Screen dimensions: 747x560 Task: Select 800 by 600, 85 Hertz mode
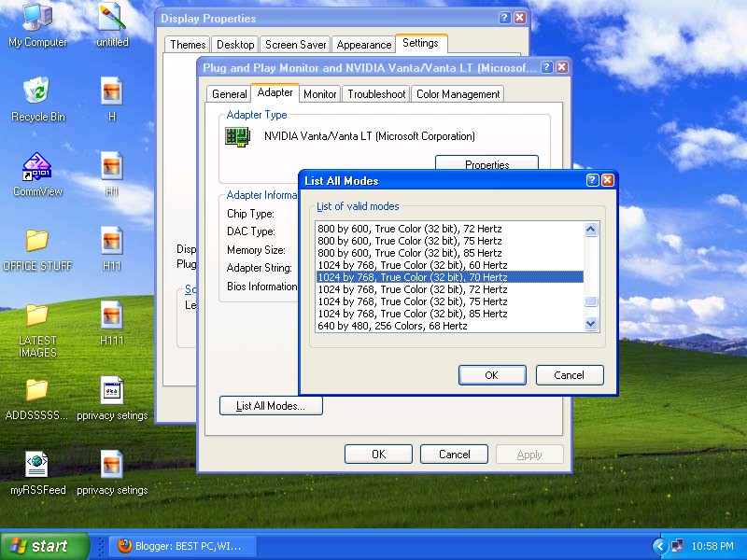point(450,253)
